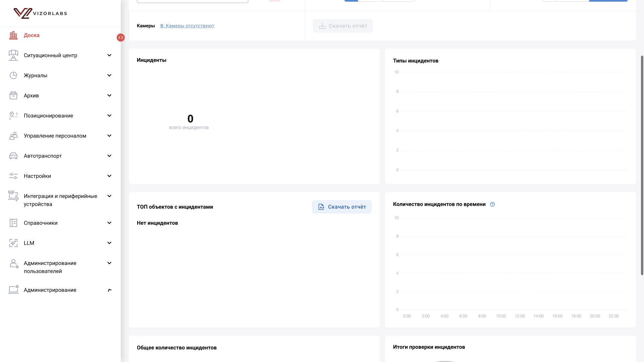644x362 pixels.
Task: Click the Ситуационный центр sidebar icon
Action: coord(13,55)
